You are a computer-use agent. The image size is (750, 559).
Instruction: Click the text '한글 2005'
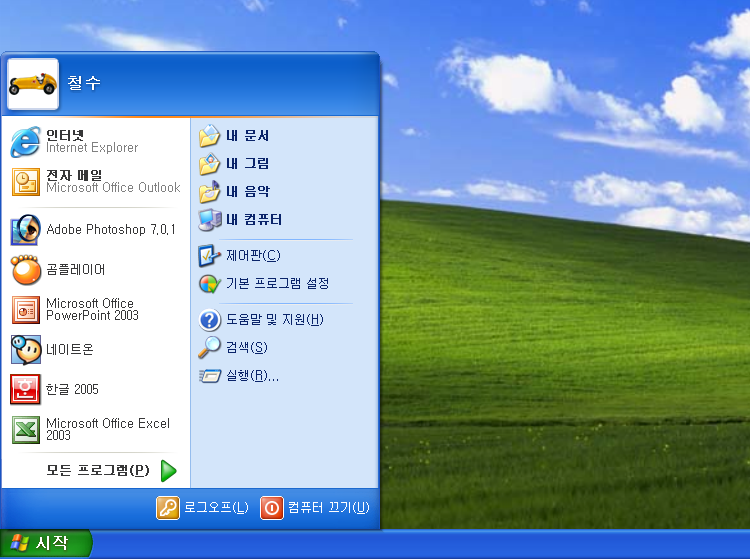72,390
